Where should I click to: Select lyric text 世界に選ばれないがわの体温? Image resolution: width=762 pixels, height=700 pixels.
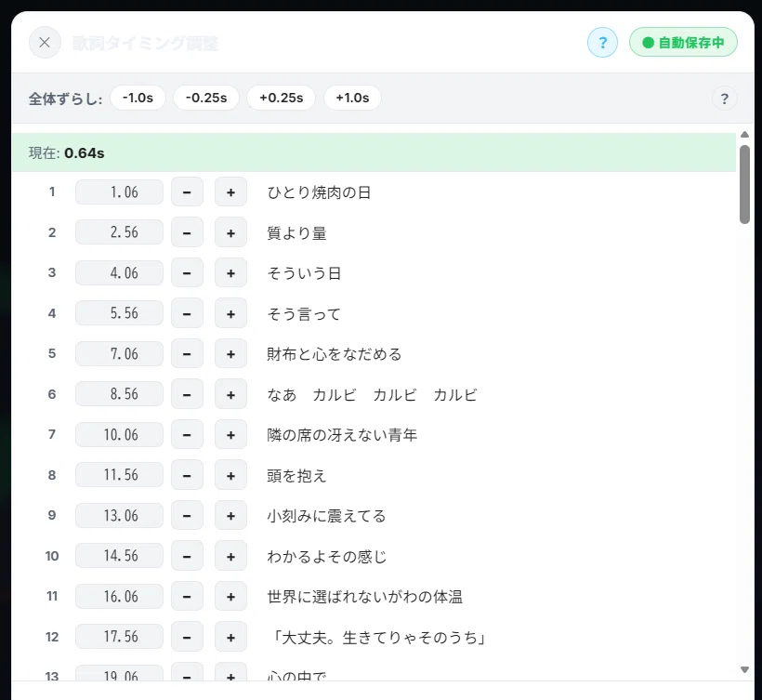tap(364, 597)
